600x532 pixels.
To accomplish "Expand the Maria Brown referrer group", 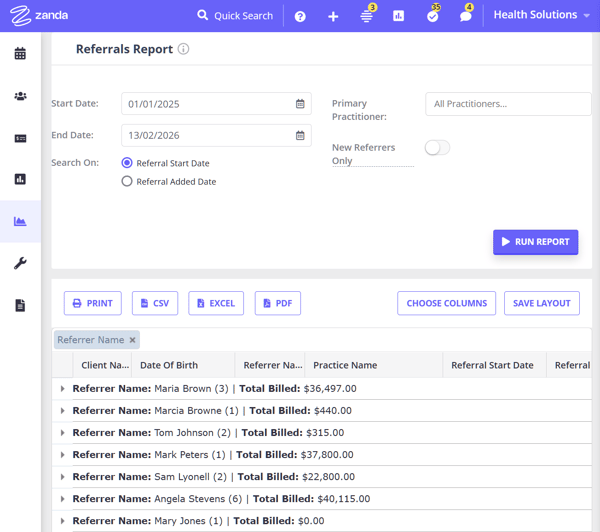I will pyautogui.click(x=63, y=389).
